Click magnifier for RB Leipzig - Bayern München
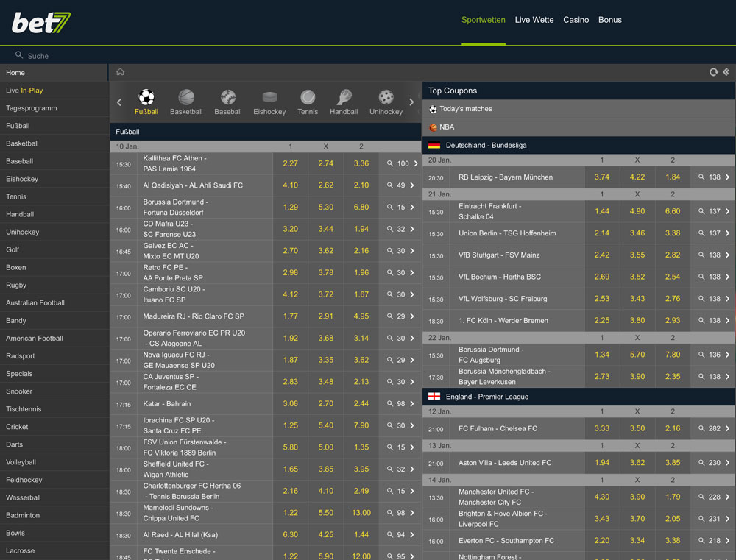 coord(701,177)
